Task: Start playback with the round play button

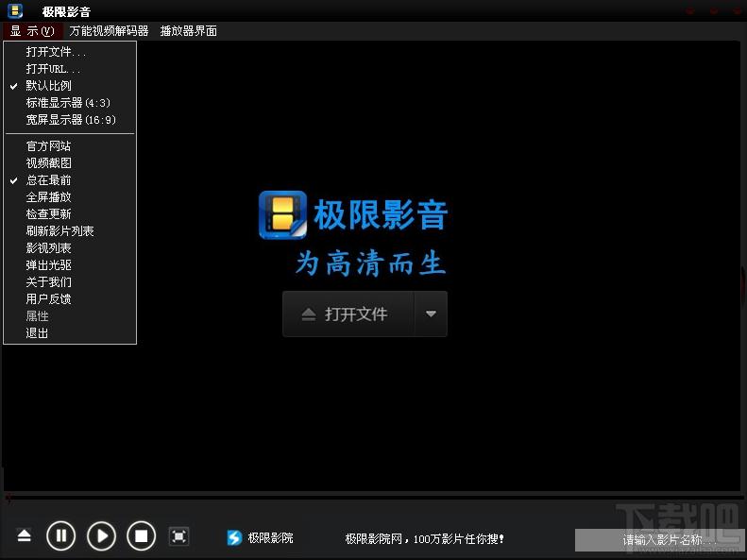Action: [101, 536]
